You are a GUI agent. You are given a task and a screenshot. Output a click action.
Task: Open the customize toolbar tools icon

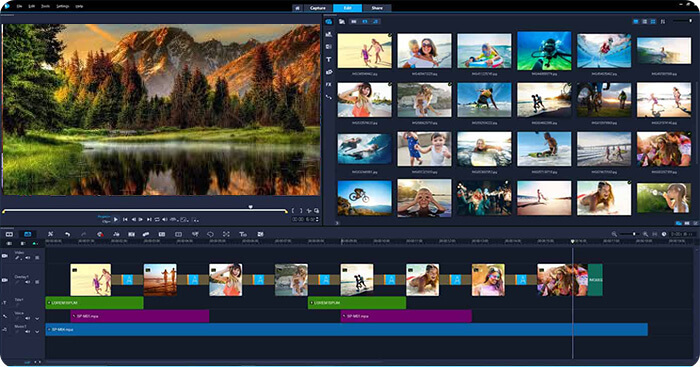[x=50, y=234]
